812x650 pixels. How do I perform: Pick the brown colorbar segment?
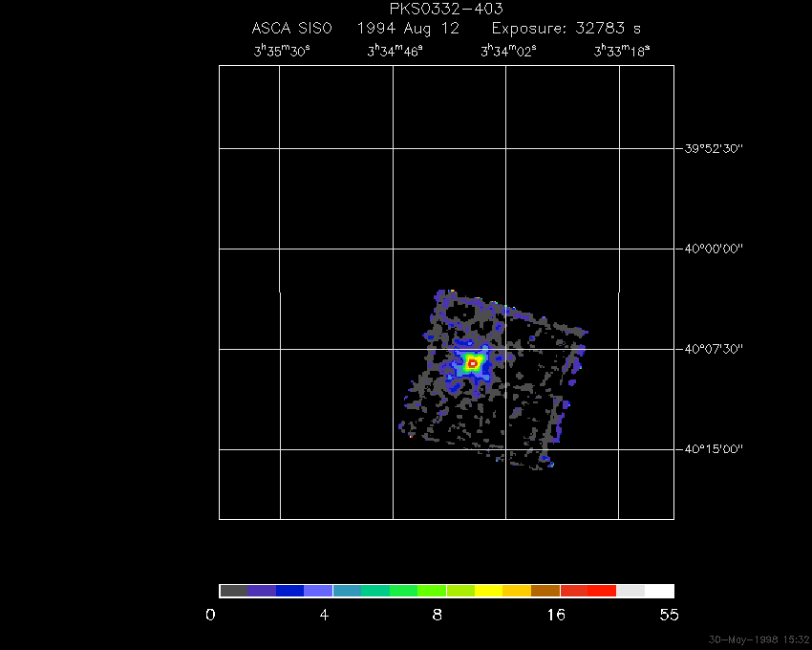click(545, 591)
